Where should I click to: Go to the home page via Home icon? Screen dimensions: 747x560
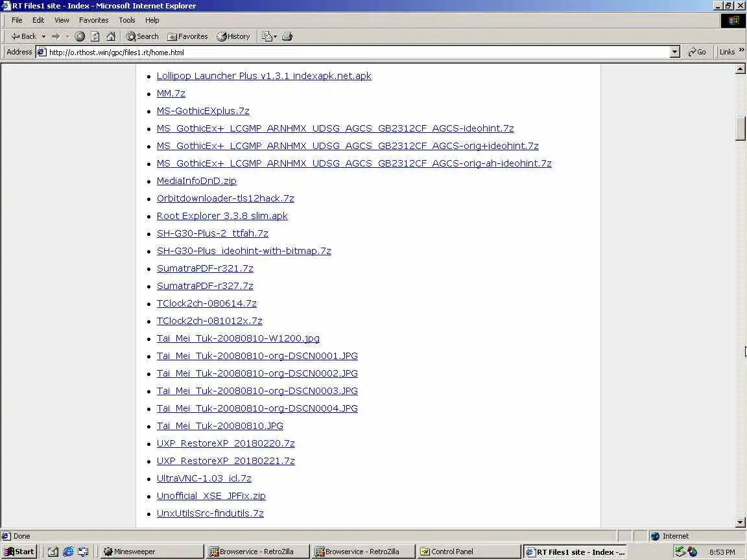pos(111,36)
